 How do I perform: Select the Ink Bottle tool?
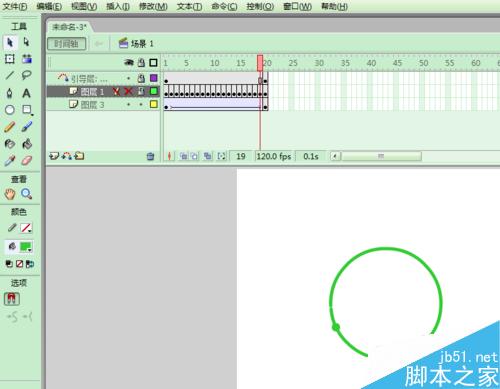(x=10, y=144)
